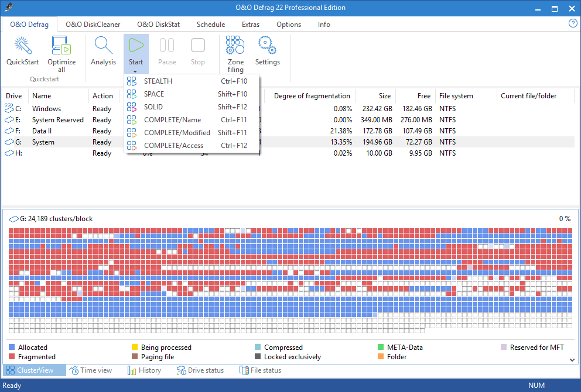Open the help question mark icon
Viewport: 581px width, 392px height.
click(x=572, y=23)
